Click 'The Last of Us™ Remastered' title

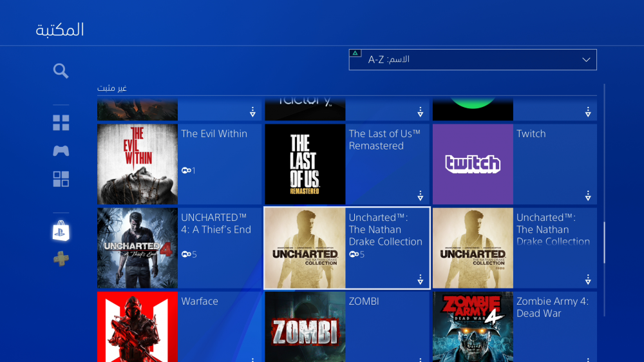tap(384, 140)
